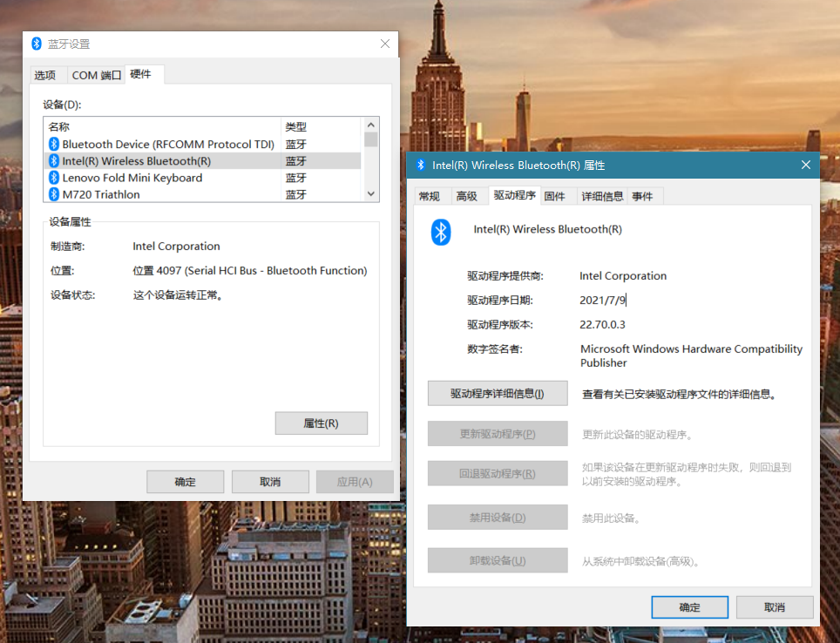Click the device list scrollbar thumb

[370, 139]
